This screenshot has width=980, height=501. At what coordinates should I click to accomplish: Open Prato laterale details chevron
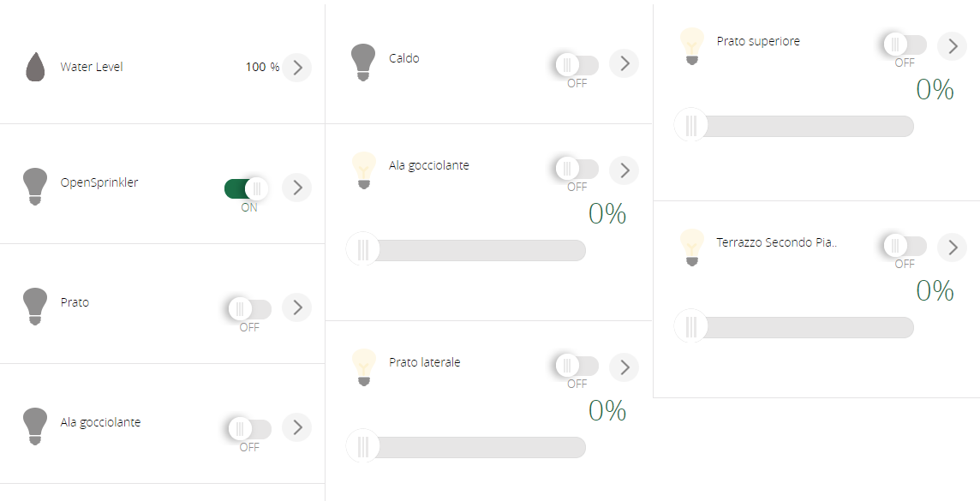[x=624, y=367]
